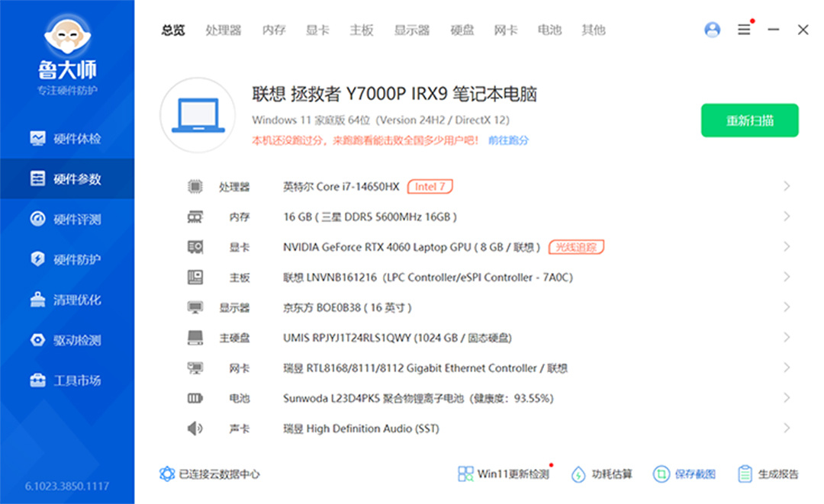
Task: Click the 硬件体检 sidebar icon
Action: point(38,139)
